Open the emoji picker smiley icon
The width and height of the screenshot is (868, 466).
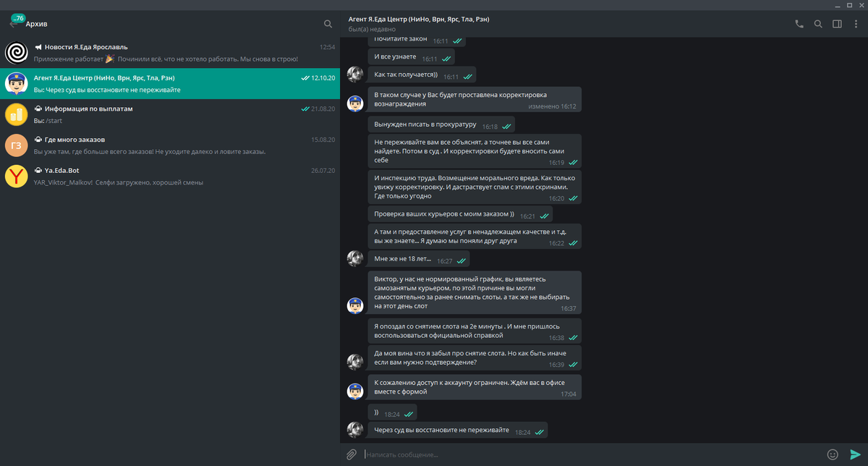click(x=833, y=454)
